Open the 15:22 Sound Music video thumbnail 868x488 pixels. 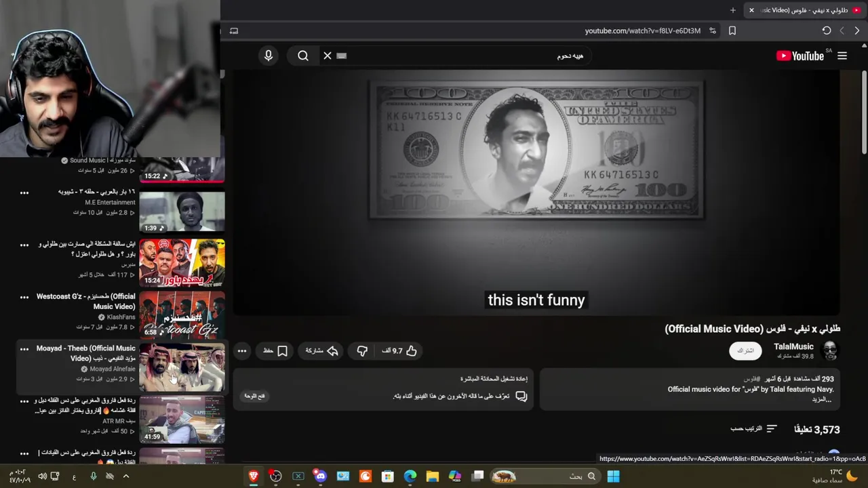tap(182, 169)
